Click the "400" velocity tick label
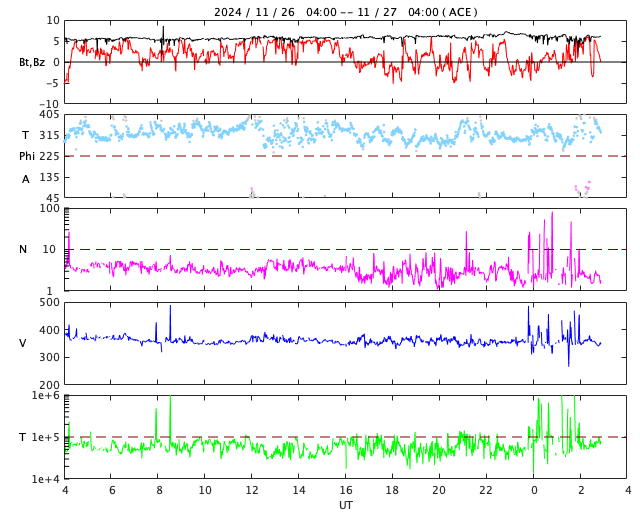The image size is (640, 512). pos(50,329)
